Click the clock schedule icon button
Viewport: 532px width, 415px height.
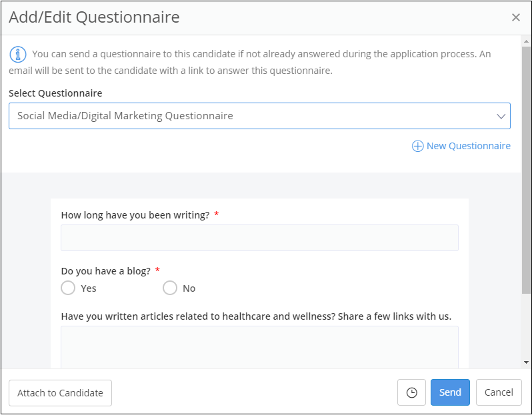(x=411, y=392)
